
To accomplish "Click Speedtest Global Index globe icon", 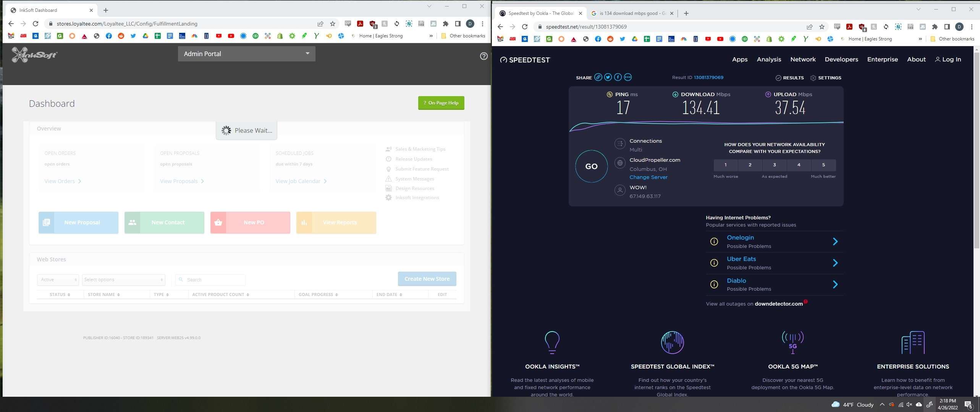I will 672,342.
